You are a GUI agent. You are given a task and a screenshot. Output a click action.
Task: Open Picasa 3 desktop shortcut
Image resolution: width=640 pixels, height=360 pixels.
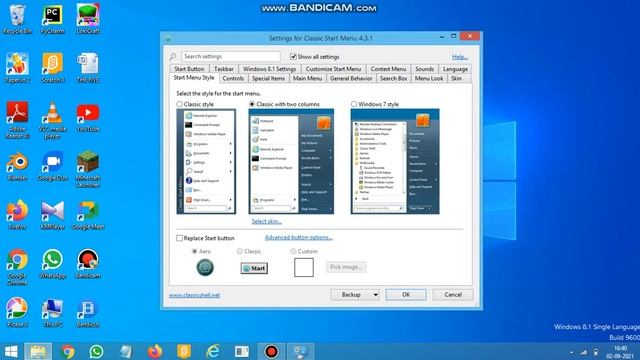17,313
